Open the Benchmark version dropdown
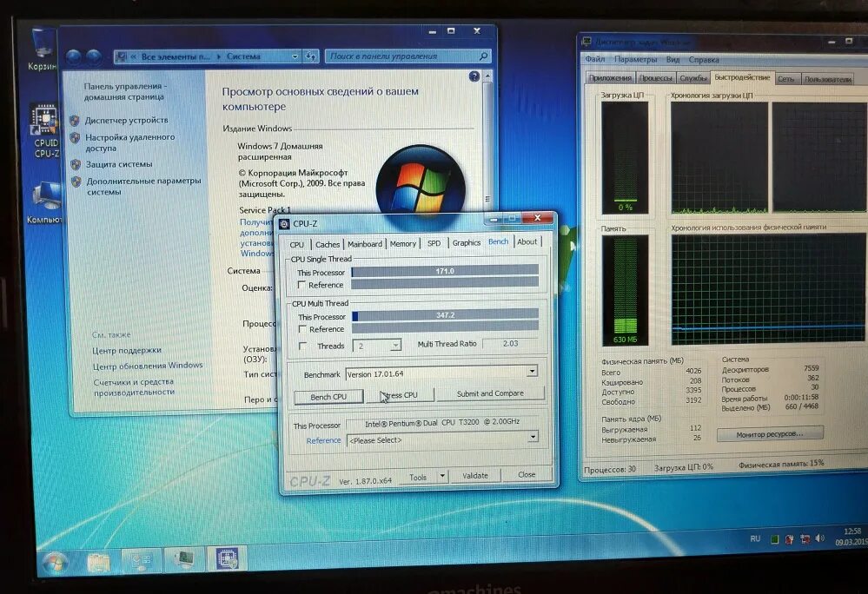The image size is (868, 594). [532, 372]
